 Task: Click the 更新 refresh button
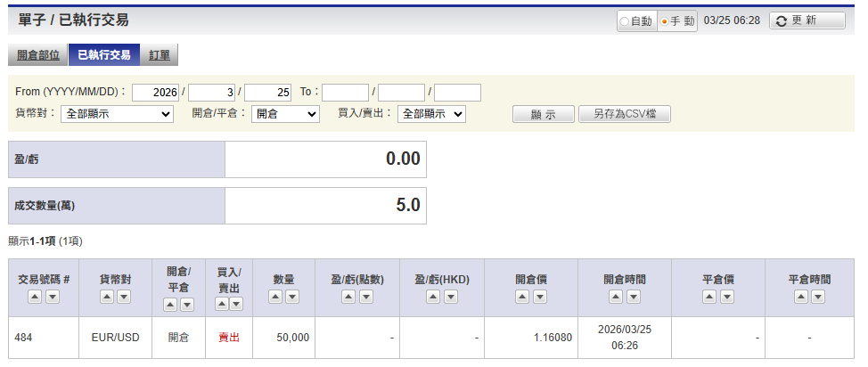coord(807,21)
